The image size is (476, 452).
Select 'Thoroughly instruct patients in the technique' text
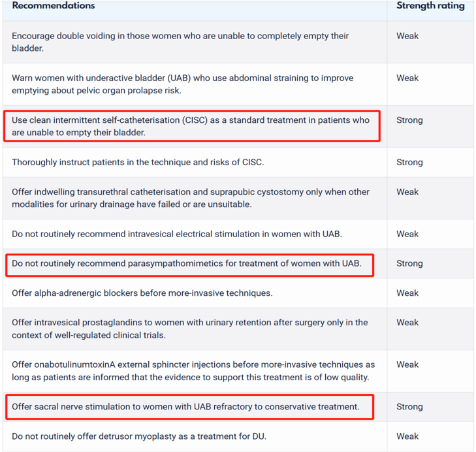(138, 162)
